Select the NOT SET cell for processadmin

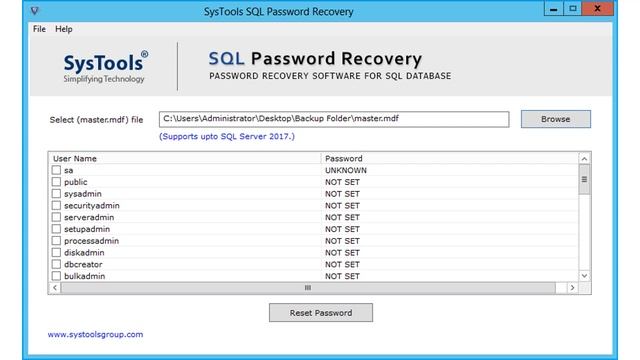point(342,241)
